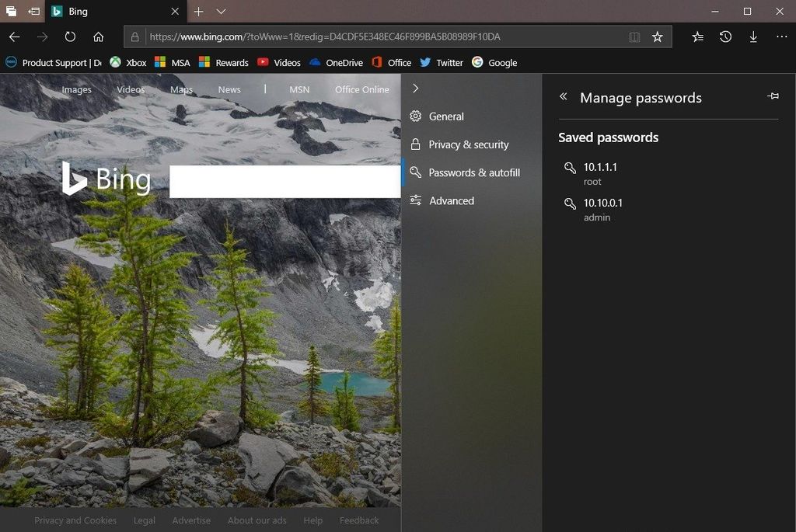Open the tab preview chevron
The height and width of the screenshot is (532, 796).
click(x=221, y=12)
